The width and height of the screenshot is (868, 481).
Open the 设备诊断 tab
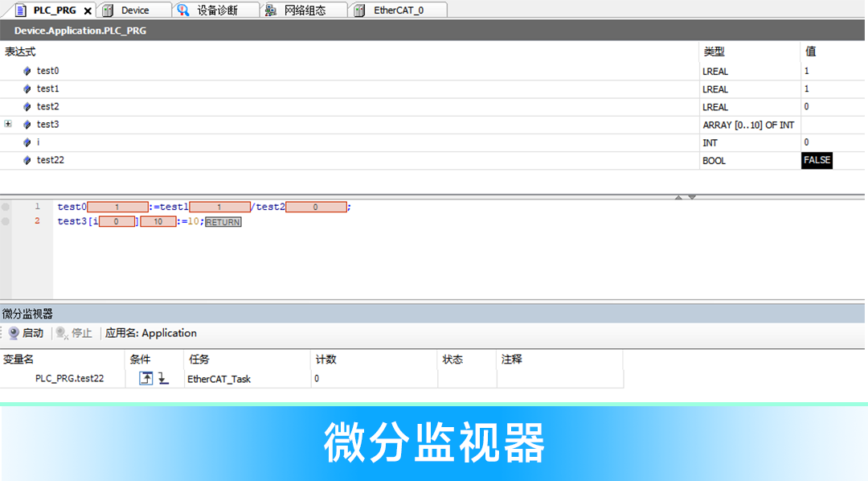tap(216, 10)
